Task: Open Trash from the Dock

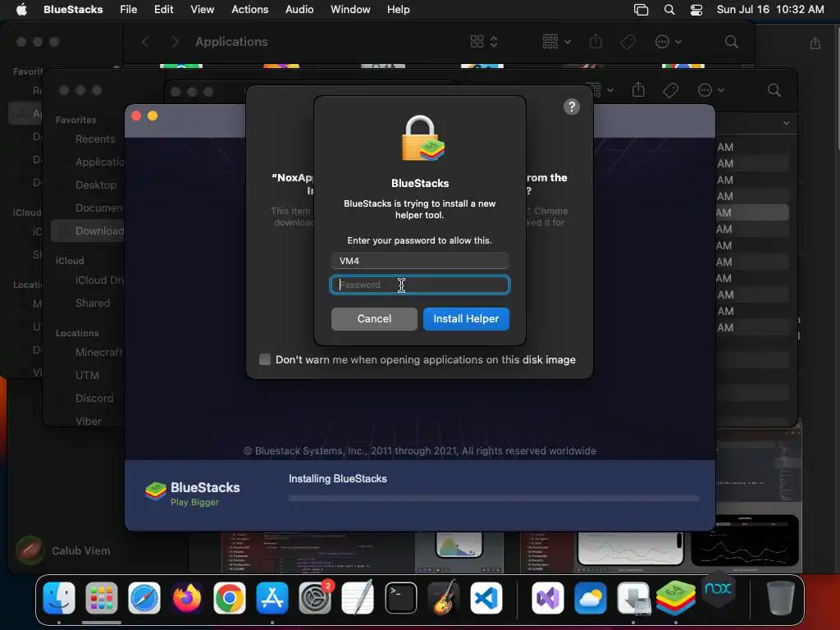Action: pyautogui.click(x=780, y=598)
